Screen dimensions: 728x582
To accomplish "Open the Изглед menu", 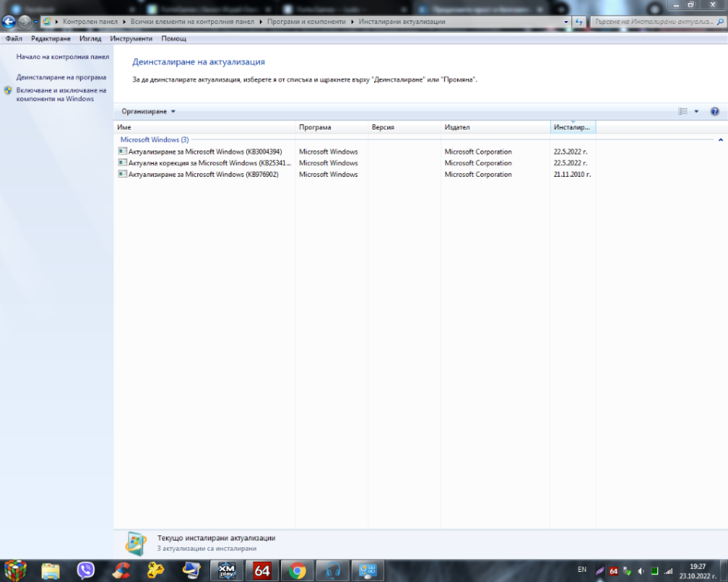I will point(90,39).
